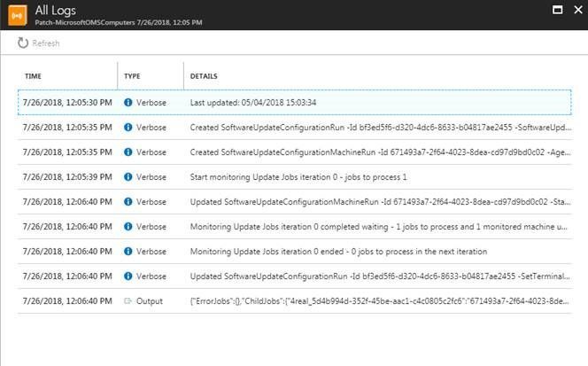Click the Output type icon on the last row
Screen dimensions: 588x366
coord(128,301)
